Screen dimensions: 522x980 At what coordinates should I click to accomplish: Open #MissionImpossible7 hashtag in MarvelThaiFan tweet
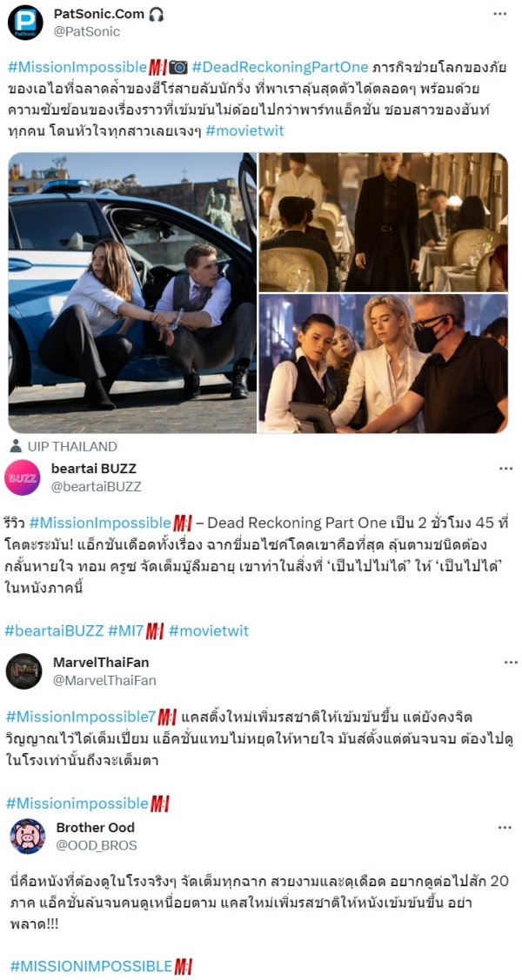click(x=81, y=715)
